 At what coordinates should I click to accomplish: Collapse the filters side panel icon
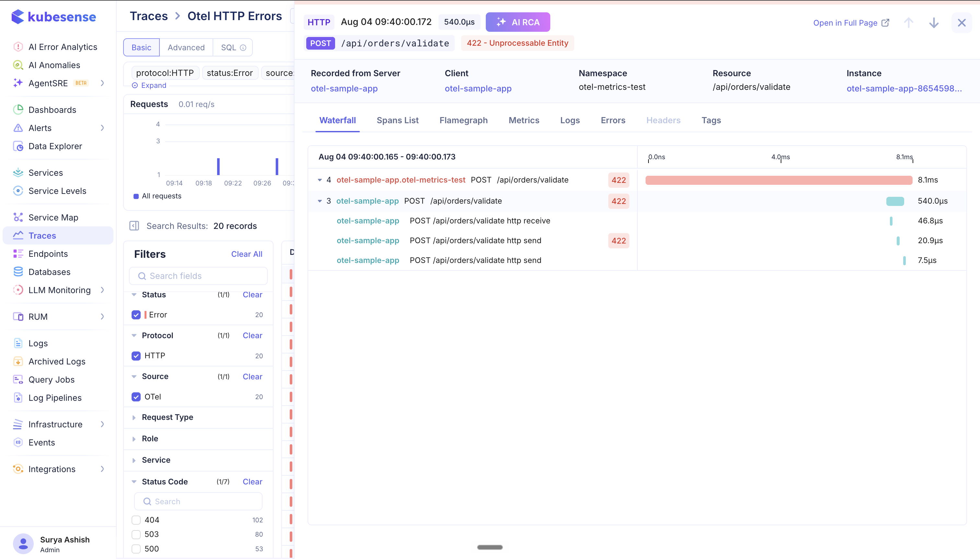point(134,226)
